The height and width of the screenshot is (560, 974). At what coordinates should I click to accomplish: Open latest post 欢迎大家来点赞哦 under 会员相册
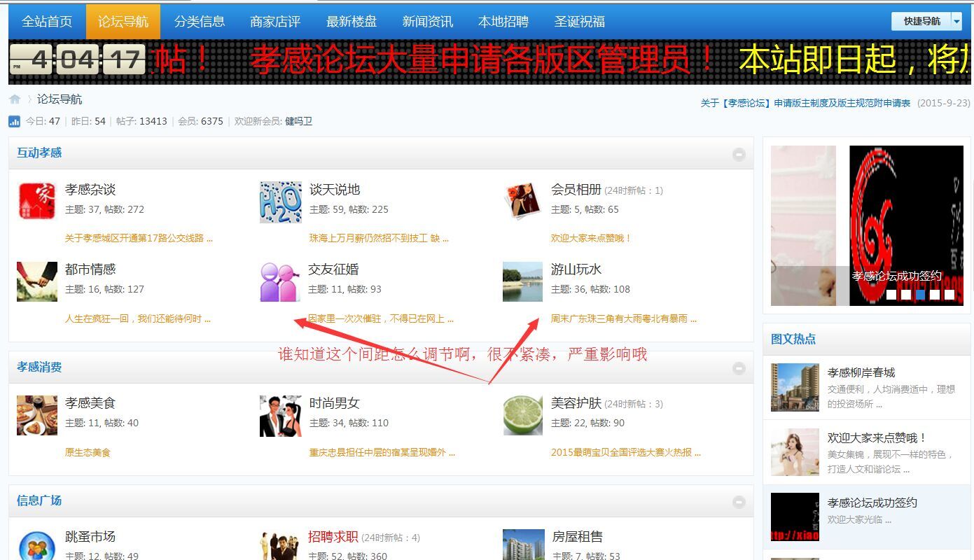click(591, 238)
